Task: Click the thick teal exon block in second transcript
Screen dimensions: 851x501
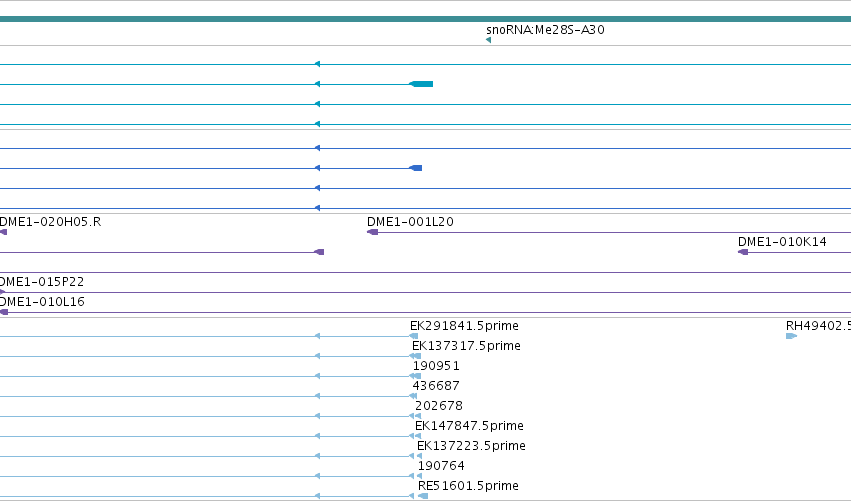Action: [x=421, y=84]
